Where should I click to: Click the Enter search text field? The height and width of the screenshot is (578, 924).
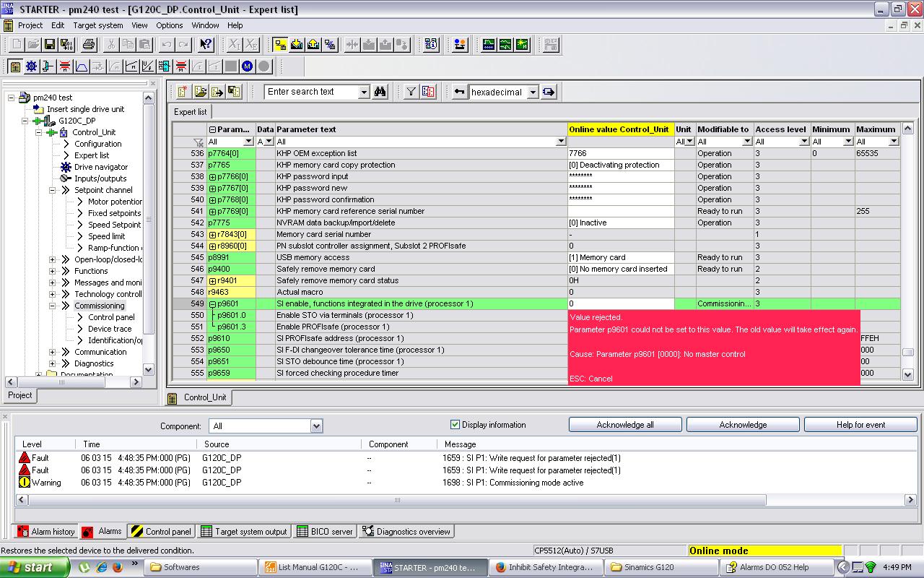[x=311, y=92]
